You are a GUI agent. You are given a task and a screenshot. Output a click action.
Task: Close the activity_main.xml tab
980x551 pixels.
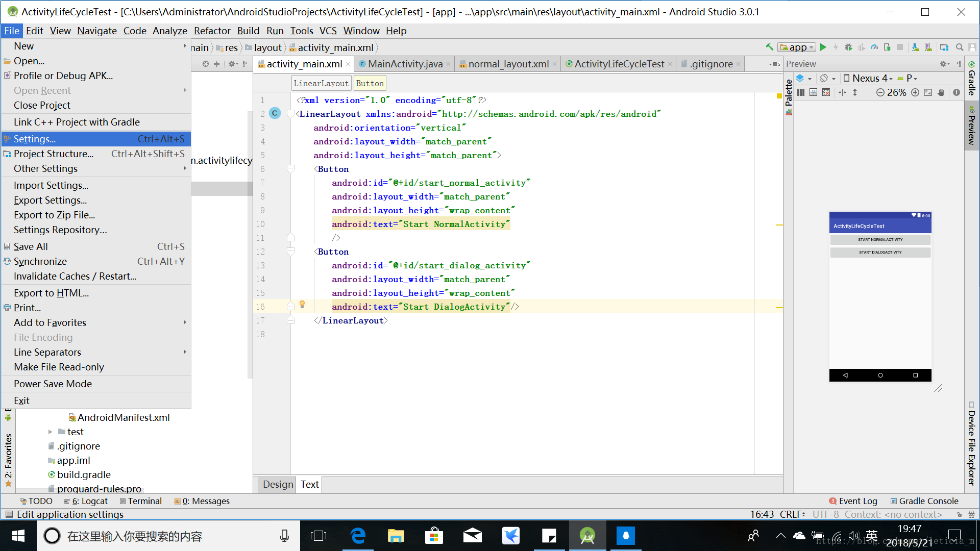point(348,64)
